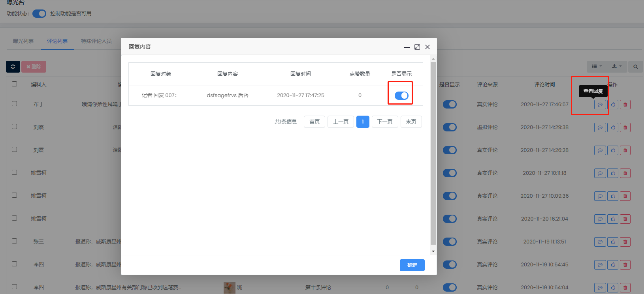This screenshot has width=644, height=294.
Task: Go to 下一页 in reply pagination
Action: pyautogui.click(x=385, y=122)
